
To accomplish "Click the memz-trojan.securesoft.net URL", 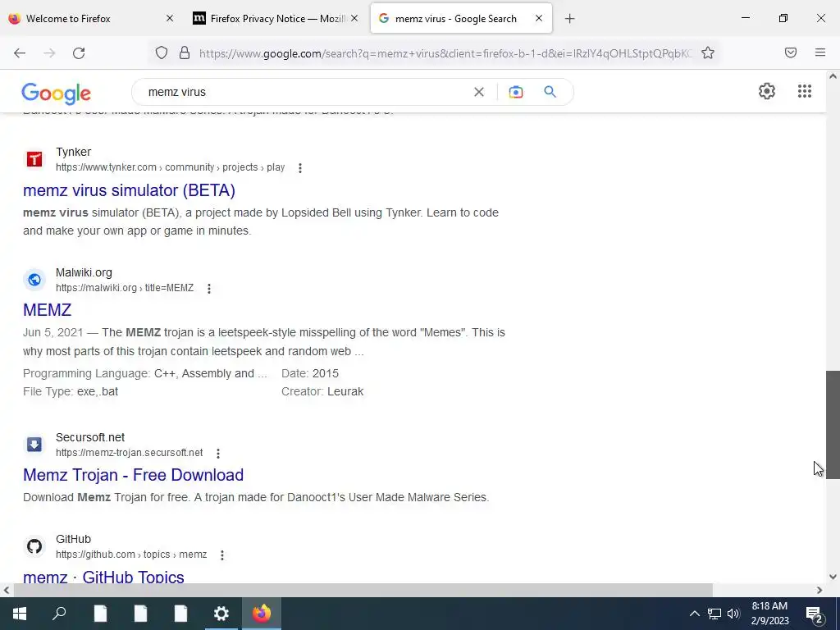I will tap(129, 453).
